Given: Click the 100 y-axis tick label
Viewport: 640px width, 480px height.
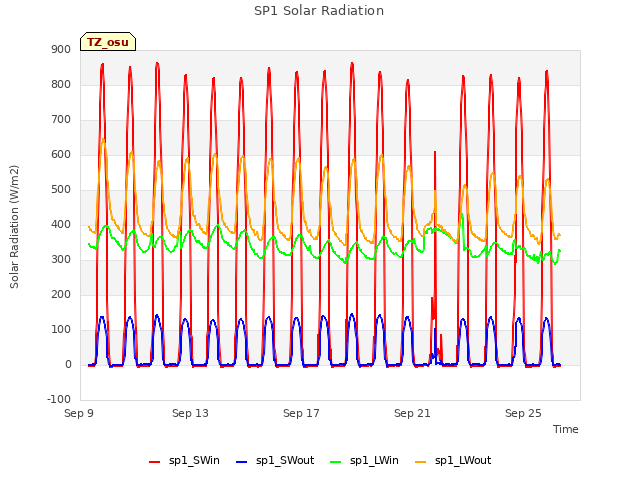Looking at the screenshot, I should 61,330.
